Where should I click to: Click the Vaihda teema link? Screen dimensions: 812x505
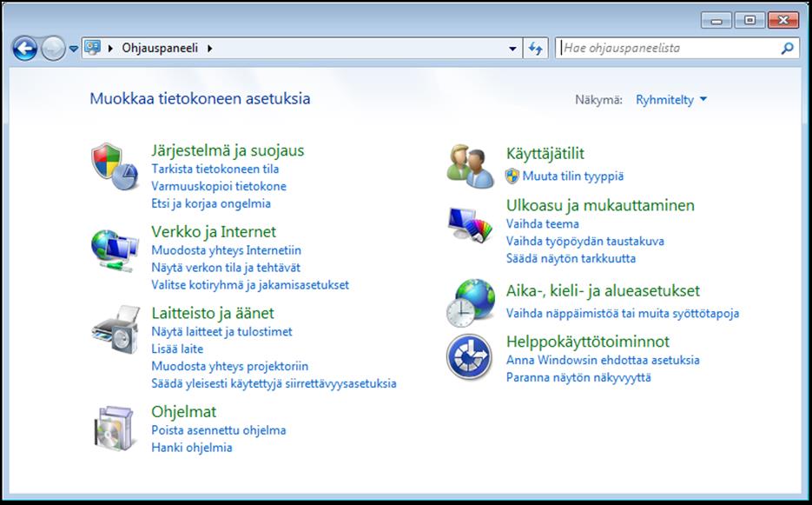(x=543, y=224)
